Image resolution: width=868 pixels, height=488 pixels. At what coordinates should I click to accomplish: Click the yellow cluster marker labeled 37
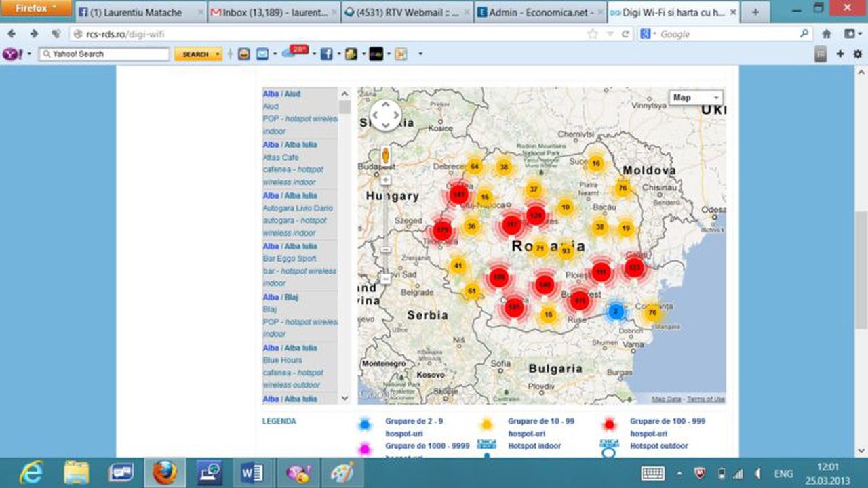coord(534,190)
